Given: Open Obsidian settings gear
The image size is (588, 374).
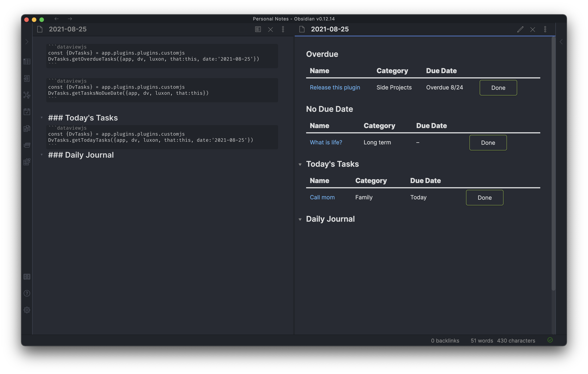Looking at the screenshot, I should pyautogui.click(x=27, y=310).
